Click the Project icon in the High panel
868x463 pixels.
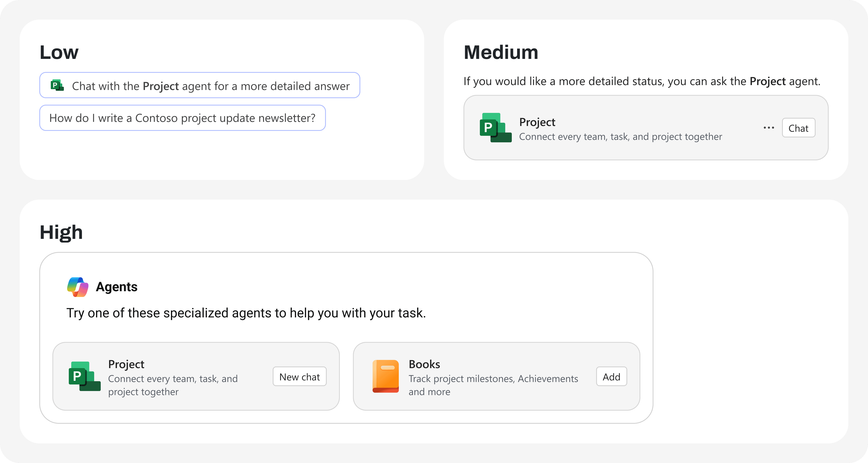(x=84, y=376)
